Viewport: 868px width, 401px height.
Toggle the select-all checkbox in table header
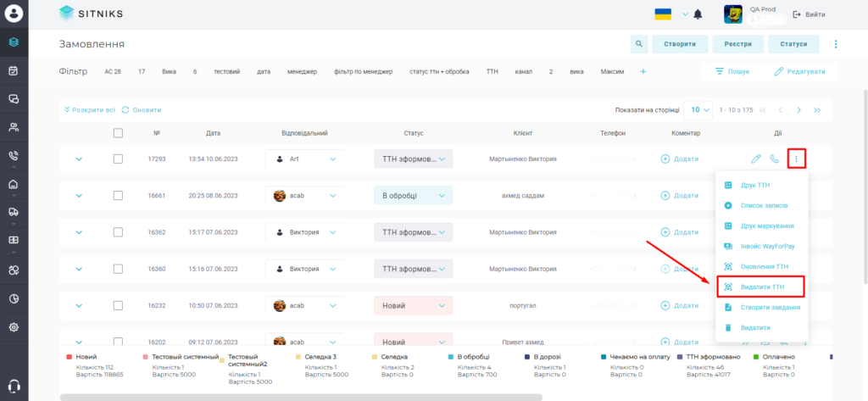click(118, 133)
